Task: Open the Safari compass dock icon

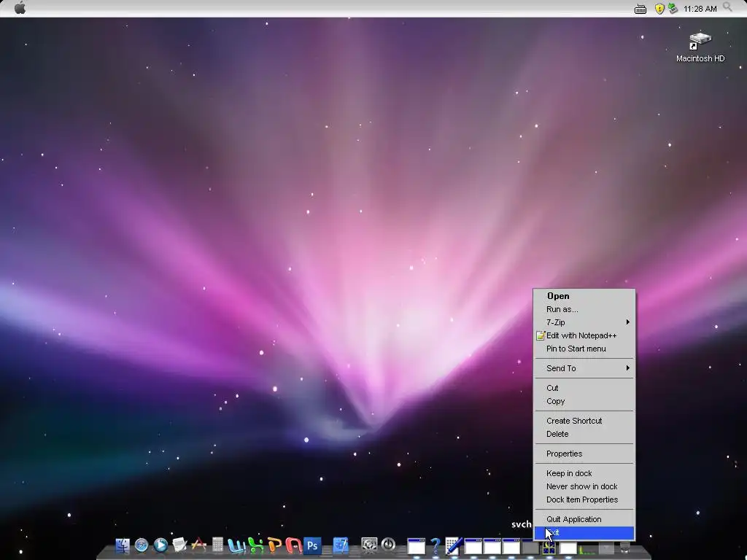Action: 142,545
